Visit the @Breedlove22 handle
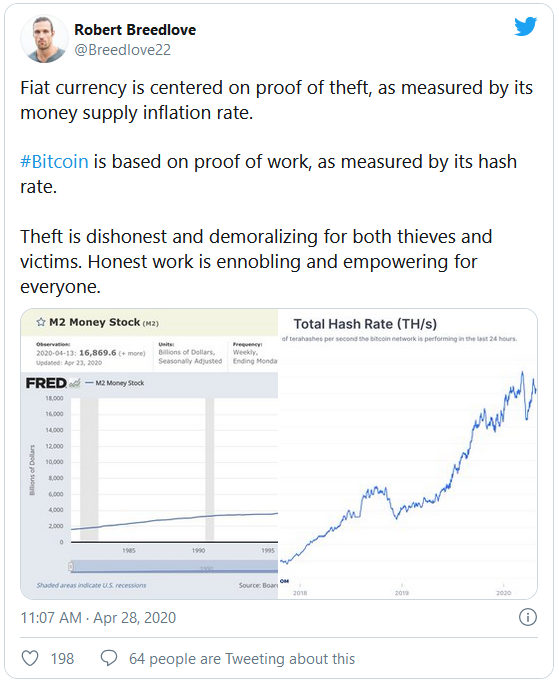The image size is (559, 684). point(123,50)
